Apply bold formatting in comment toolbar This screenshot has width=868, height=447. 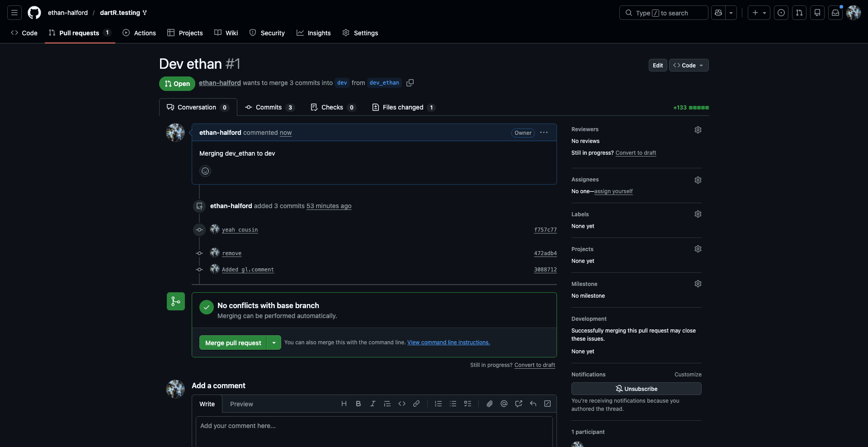(358, 404)
